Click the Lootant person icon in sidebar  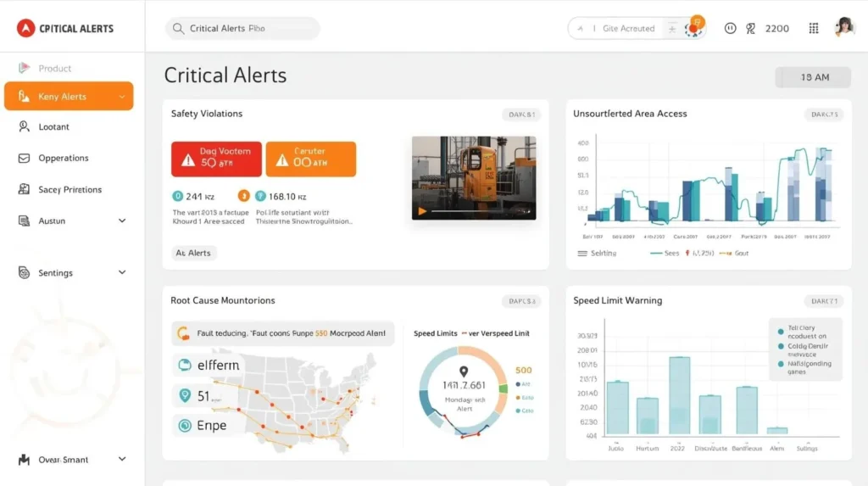[x=23, y=126]
